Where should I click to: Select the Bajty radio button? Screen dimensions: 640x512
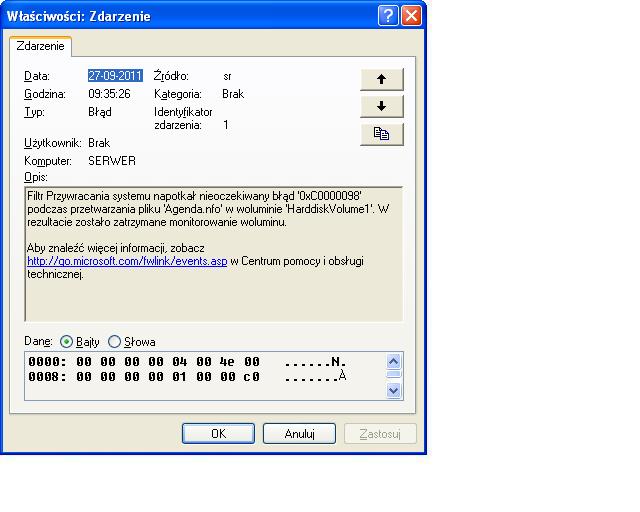click(66, 342)
